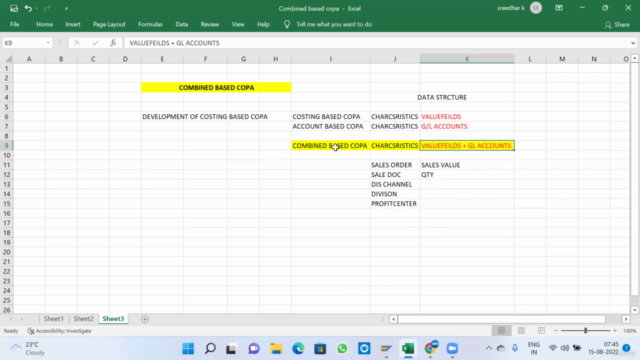This screenshot has width=640, height=360.
Task: Open File Explorer from taskbar
Action: point(276,349)
